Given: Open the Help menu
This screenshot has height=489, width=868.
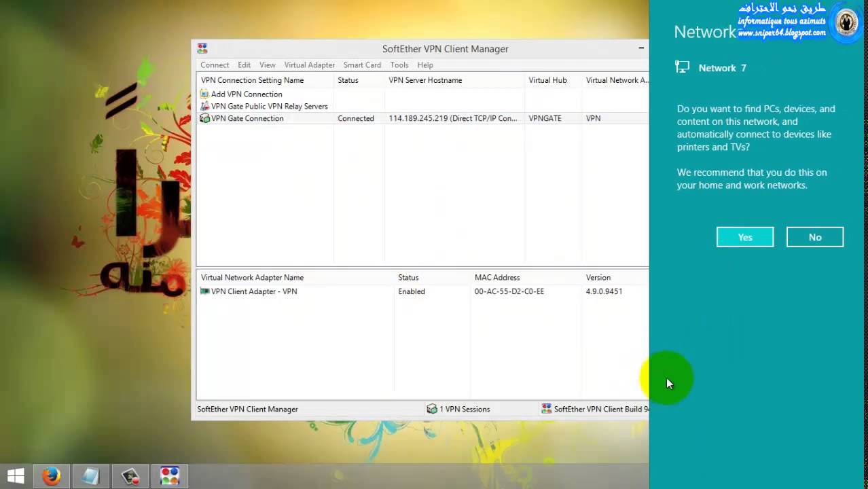Looking at the screenshot, I should point(425,65).
